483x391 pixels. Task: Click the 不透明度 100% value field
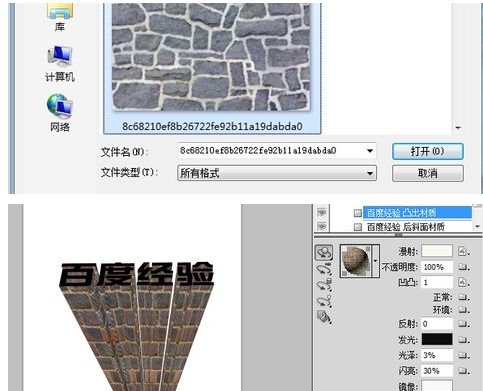(x=437, y=267)
